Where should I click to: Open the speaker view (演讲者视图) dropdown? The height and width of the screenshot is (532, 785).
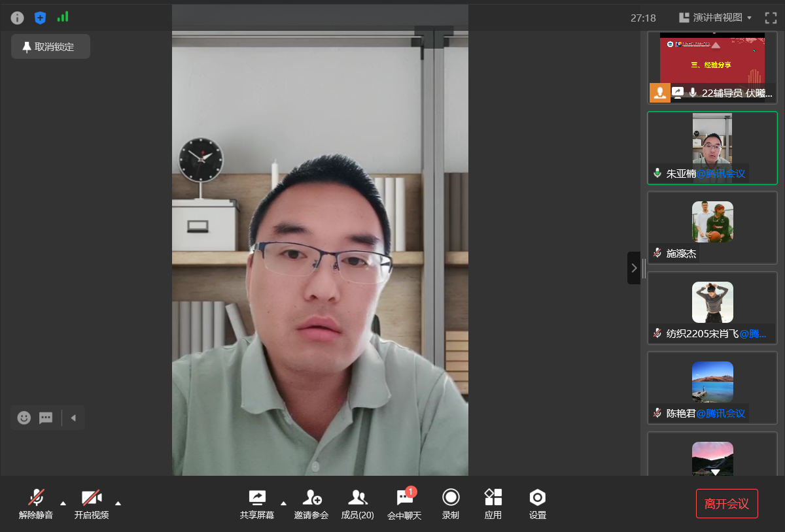716,18
